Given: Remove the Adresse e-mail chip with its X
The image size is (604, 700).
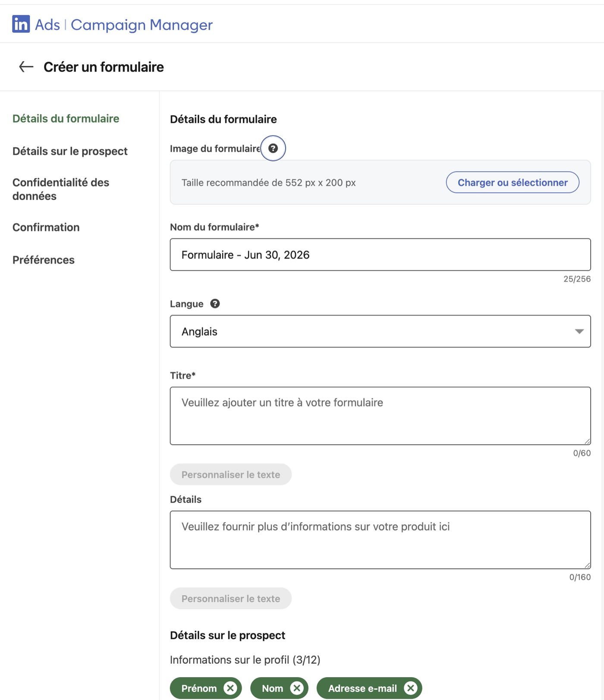Looking at the screenshot, I should tap(411, 688).
